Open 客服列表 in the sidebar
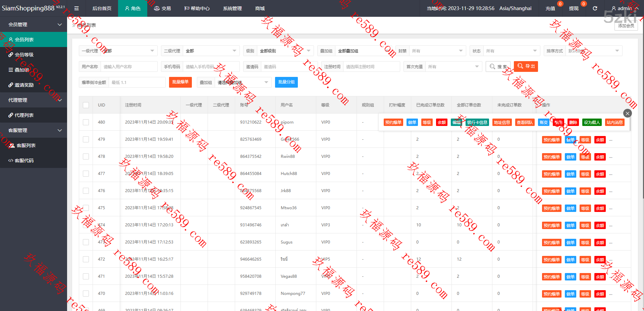Image resolution: width=644 pixels, height=311 pixels. click(26, 145)
